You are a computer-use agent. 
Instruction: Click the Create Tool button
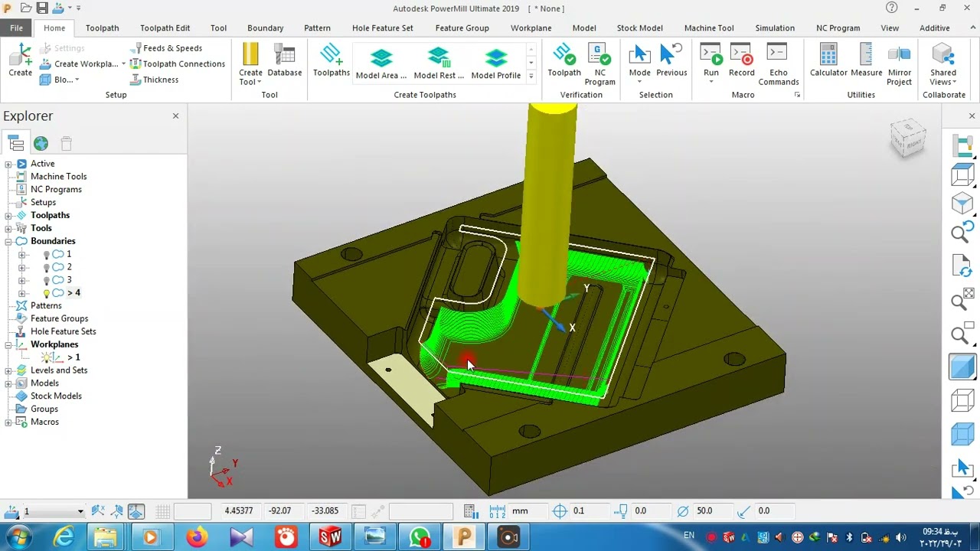tap(250, 64)
